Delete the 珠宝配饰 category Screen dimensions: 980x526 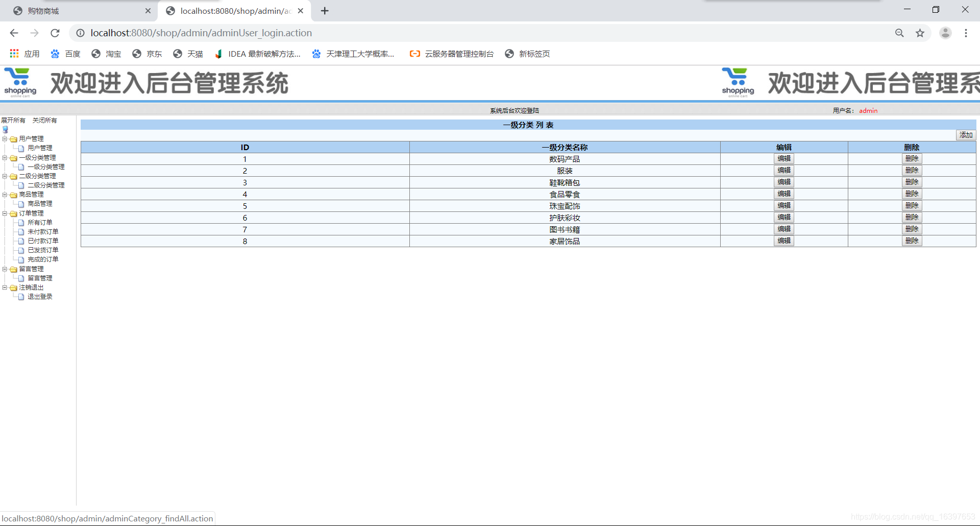912,206
